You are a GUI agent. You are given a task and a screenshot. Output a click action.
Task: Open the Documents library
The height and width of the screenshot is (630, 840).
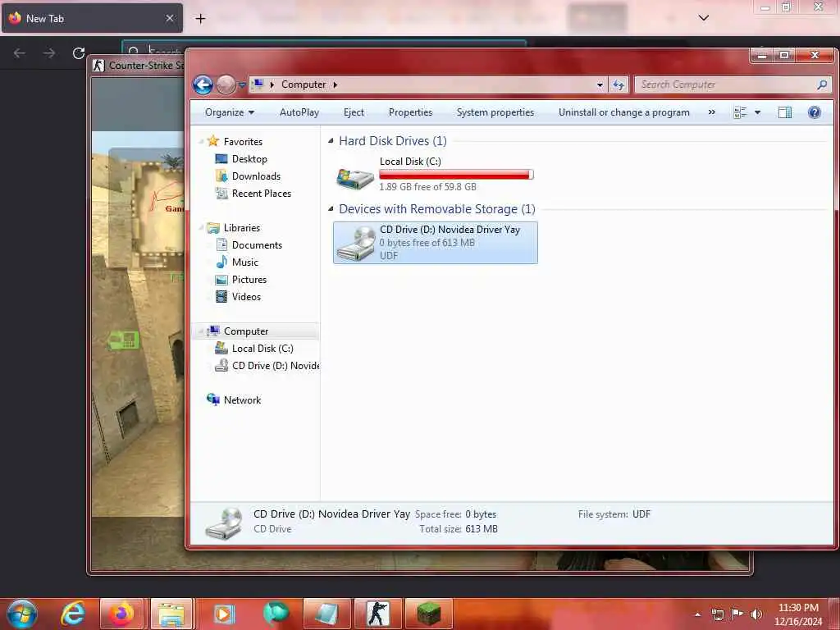pos(257,244)
